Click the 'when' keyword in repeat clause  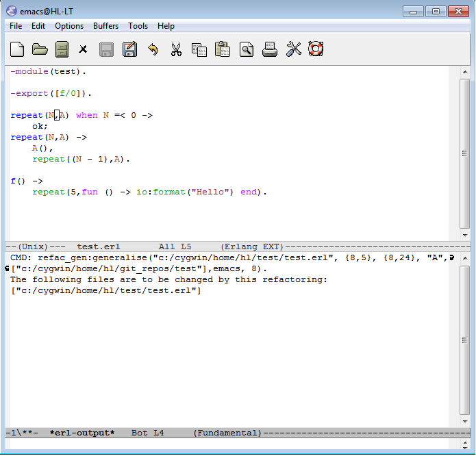(x=87, y=115)
